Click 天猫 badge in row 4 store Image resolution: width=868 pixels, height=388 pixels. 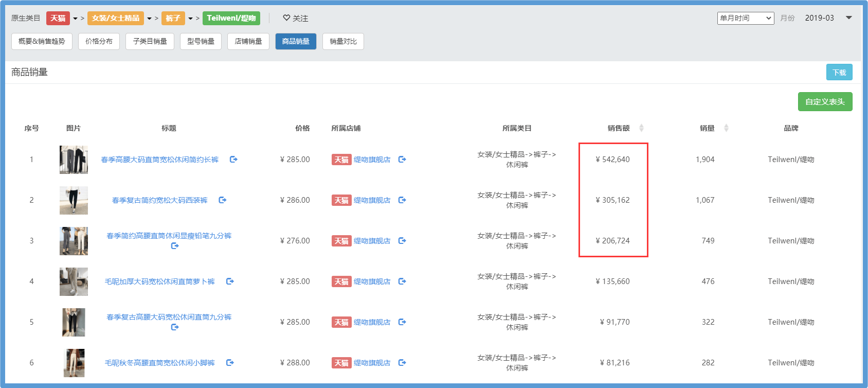(341, 281)
